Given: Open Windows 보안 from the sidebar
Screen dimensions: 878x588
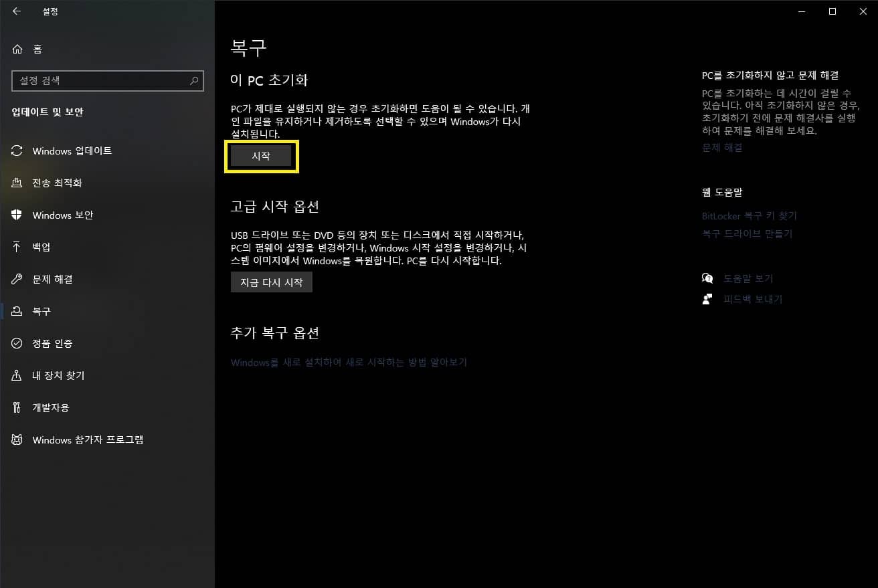Looking at the screenshot, I should click(x=63, y=215).
